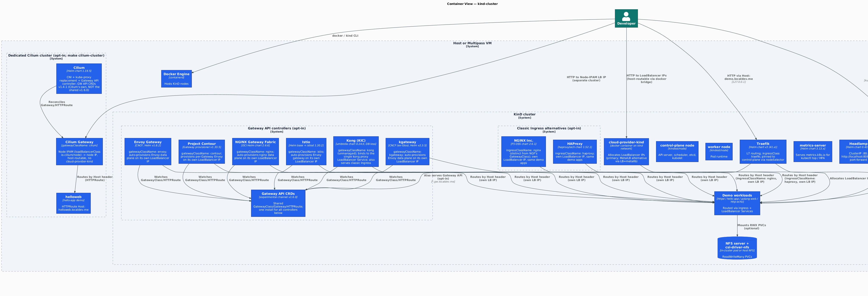Image resolution: width=868 pixels, height=296 pixels.
Task: Select the cloud-provider-kind box
Action: [626, 152]
